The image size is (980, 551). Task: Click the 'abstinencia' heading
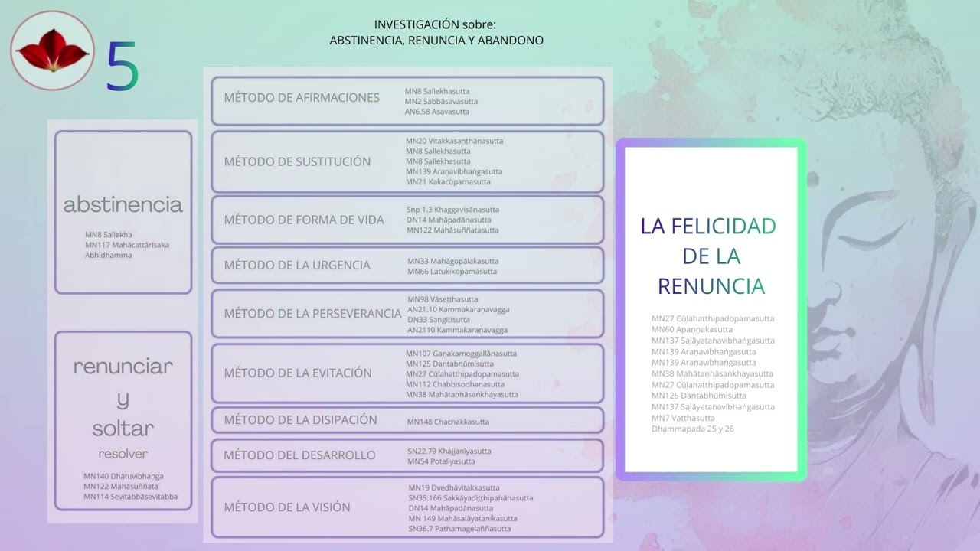point(122,205)
